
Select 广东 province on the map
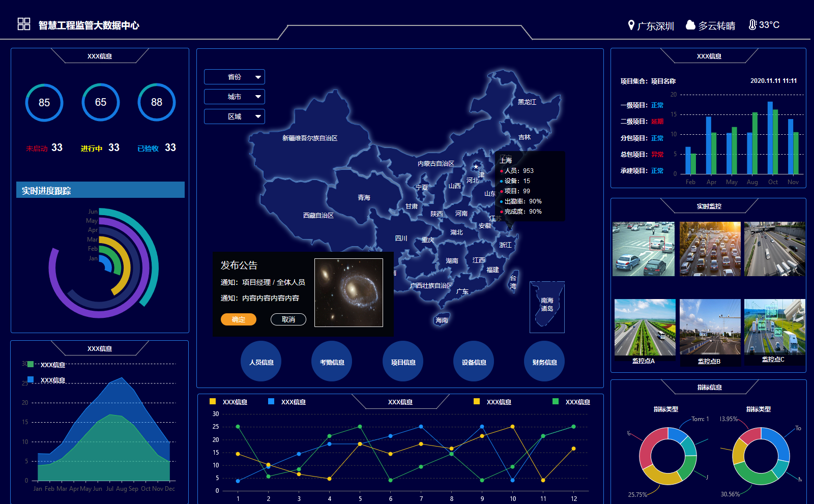462,291
